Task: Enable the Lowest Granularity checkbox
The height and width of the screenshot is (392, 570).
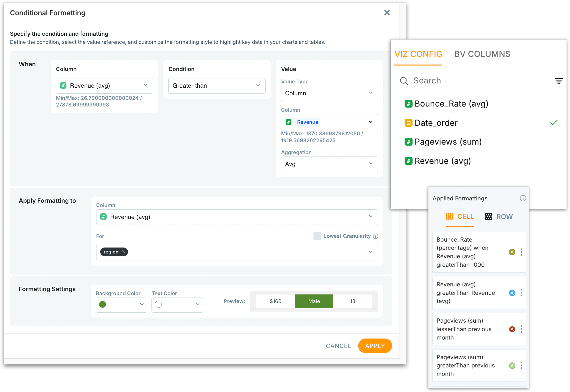Action: click(317, 236)
